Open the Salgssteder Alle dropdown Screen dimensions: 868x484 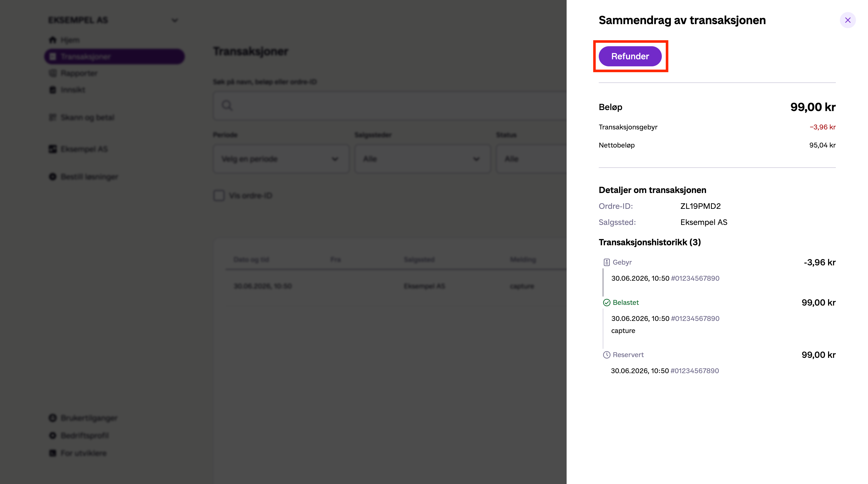(x=422, y=159)
